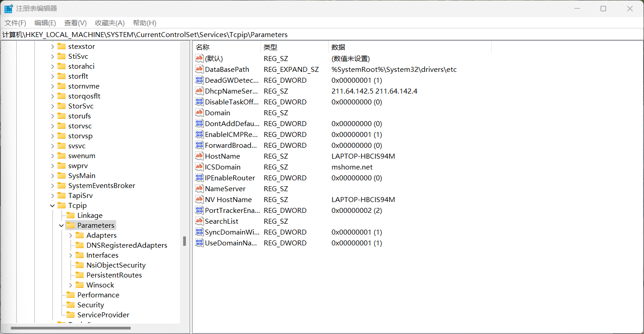Click the DWORD icon beside DisableTaskOff...
This screenshot has width=644, height=334.
(199, 102)
